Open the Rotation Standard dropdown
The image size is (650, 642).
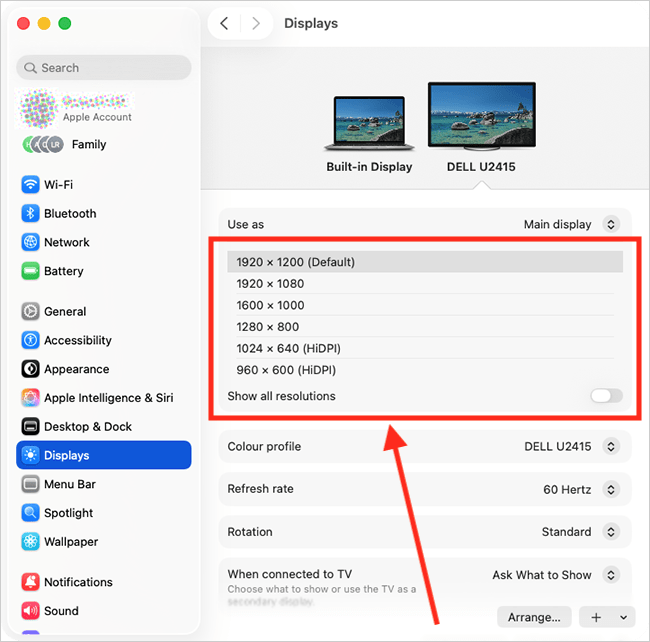pyautogui.click(x=611, y=532)
